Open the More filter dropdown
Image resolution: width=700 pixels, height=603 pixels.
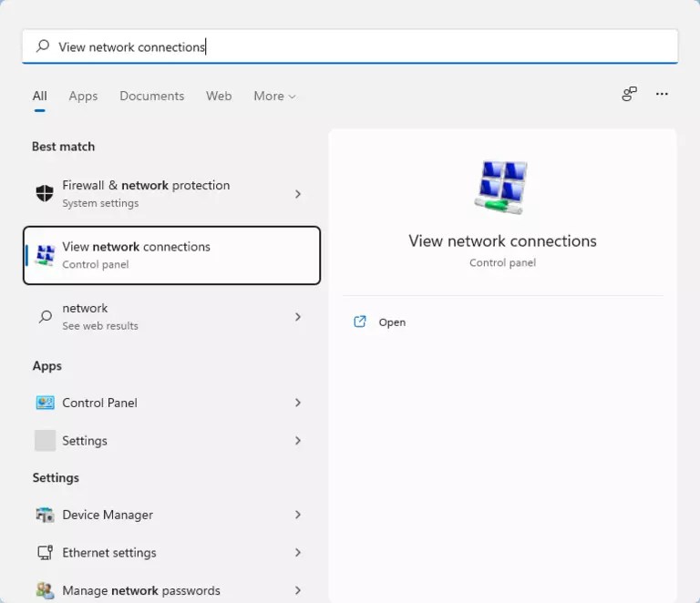tap(274, 96)
